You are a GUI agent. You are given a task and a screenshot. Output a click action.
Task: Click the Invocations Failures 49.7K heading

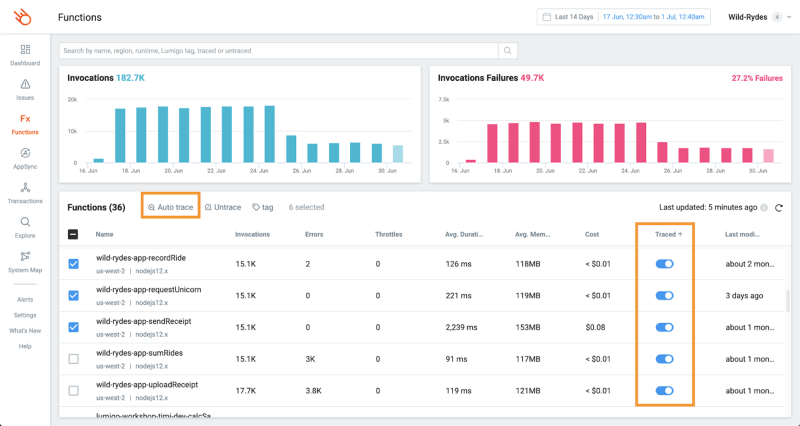(491, 78)
